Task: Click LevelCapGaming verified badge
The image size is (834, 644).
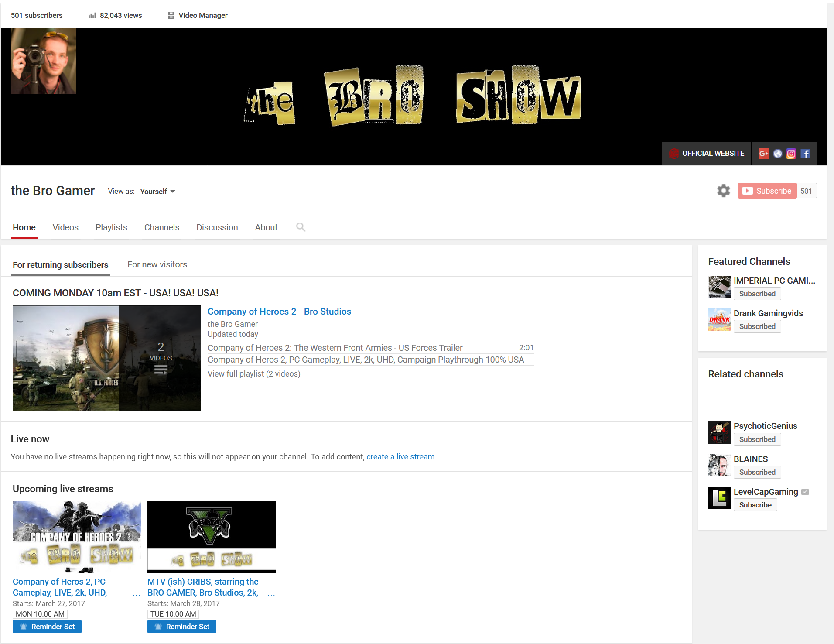Action: pos(805,492)
